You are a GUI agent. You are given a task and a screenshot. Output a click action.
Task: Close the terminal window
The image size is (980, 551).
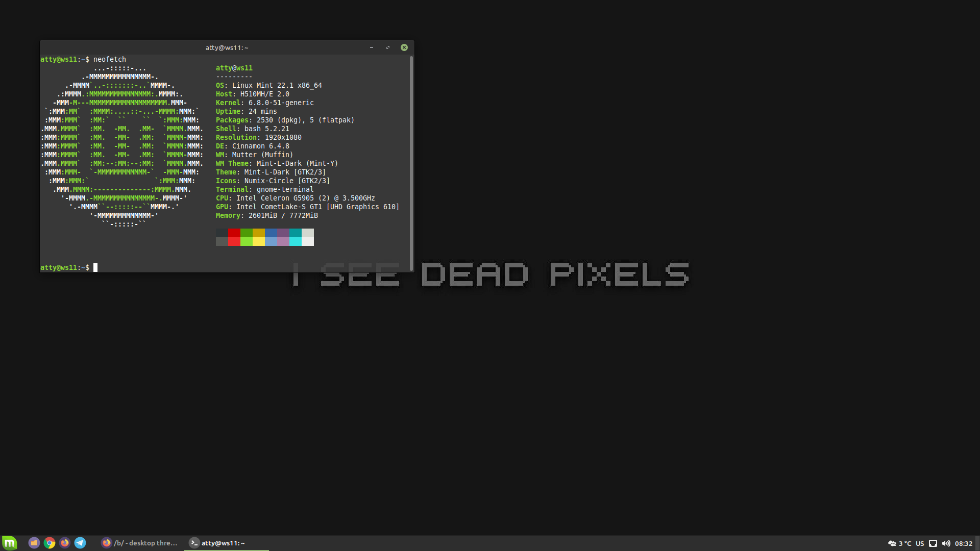pos(404,47)
